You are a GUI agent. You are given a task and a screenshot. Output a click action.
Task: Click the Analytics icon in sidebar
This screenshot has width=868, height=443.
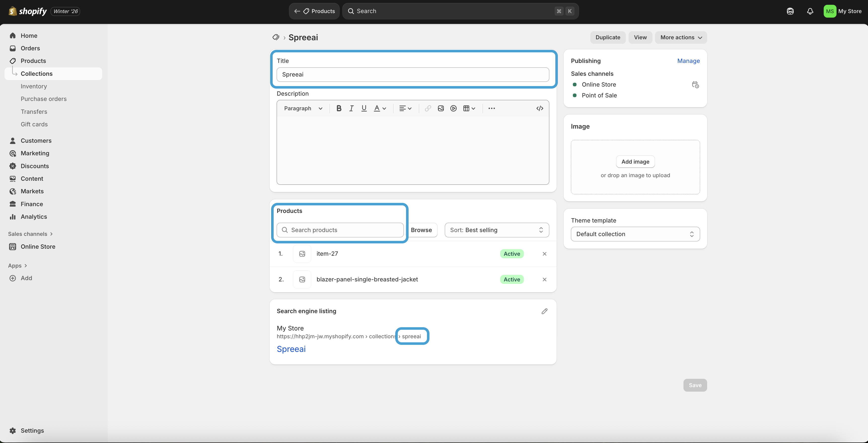(x=13, y=217)
